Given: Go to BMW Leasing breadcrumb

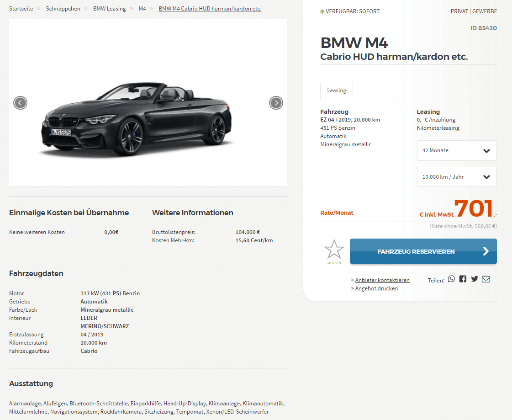Looking at the screenshot, I should pyautogui.click(x=109, y=9).
